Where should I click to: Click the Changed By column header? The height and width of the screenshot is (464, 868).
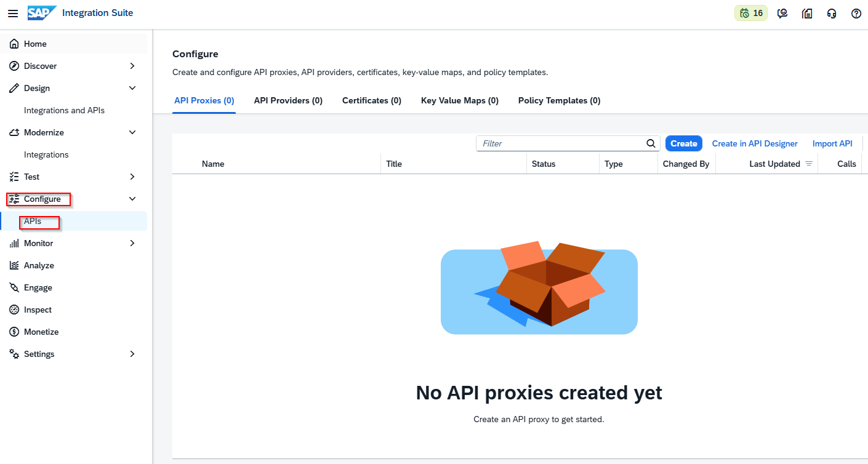tap(686, 164)
